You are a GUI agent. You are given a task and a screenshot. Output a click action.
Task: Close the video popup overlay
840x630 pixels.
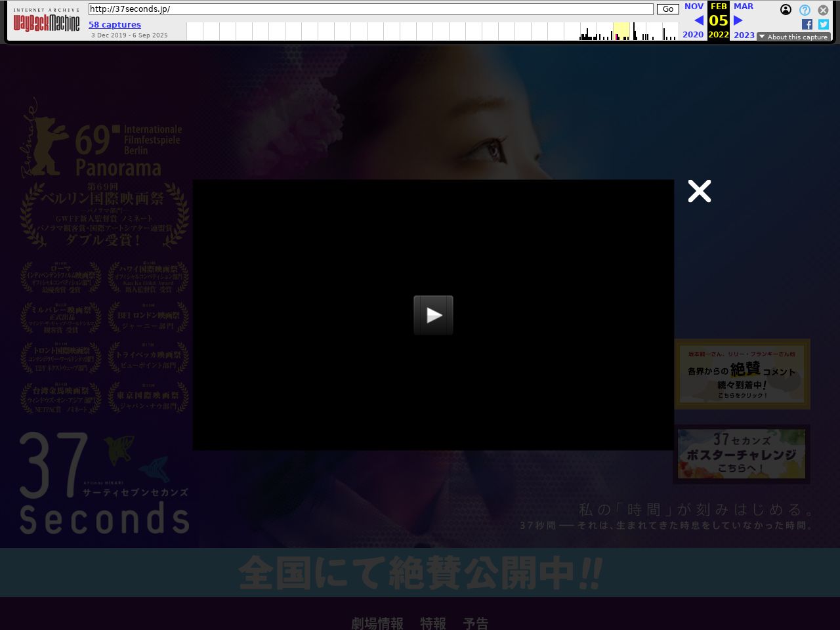click(699, 191)
